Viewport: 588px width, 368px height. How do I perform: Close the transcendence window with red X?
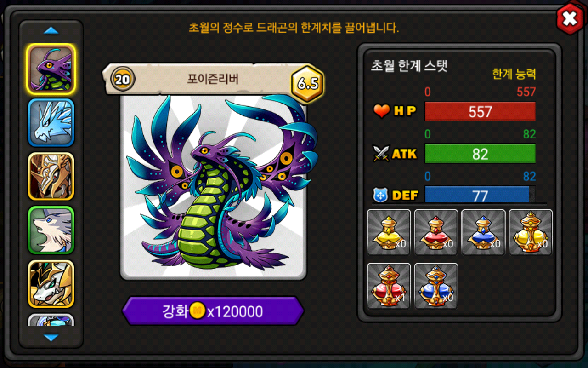[570, 18]
